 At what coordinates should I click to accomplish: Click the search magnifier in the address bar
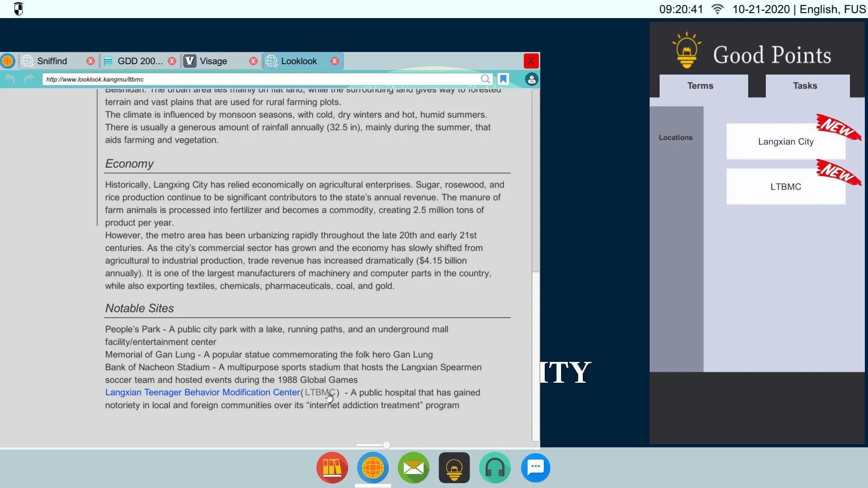click(486, 79)
